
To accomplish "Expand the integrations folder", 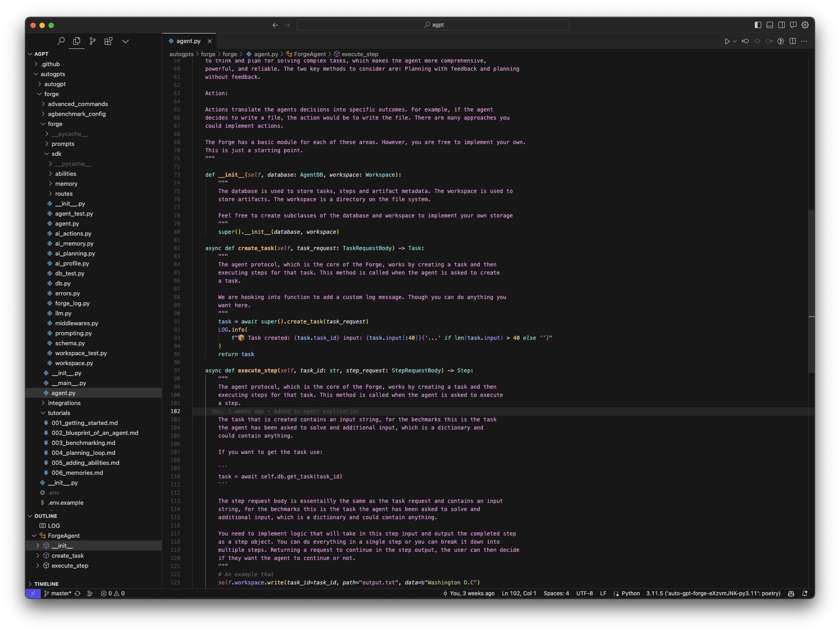I will point(64,403).
